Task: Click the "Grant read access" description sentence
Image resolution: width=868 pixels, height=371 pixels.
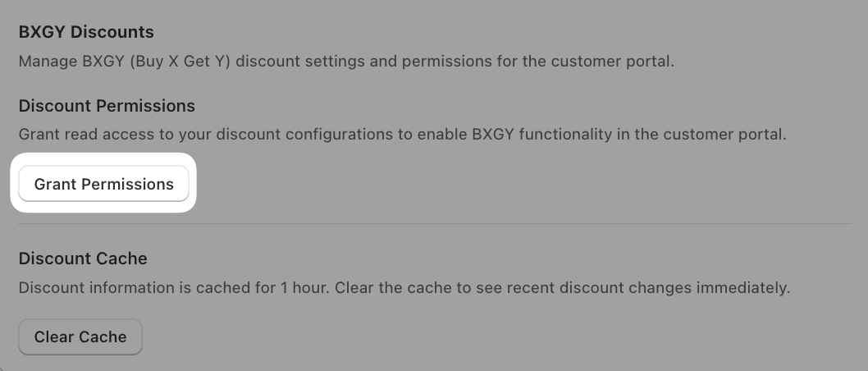Action: coord(403,134)
